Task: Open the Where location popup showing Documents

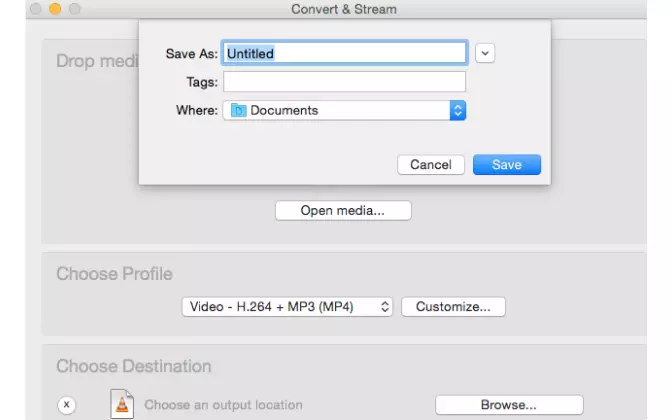Action: pos(344,111)
